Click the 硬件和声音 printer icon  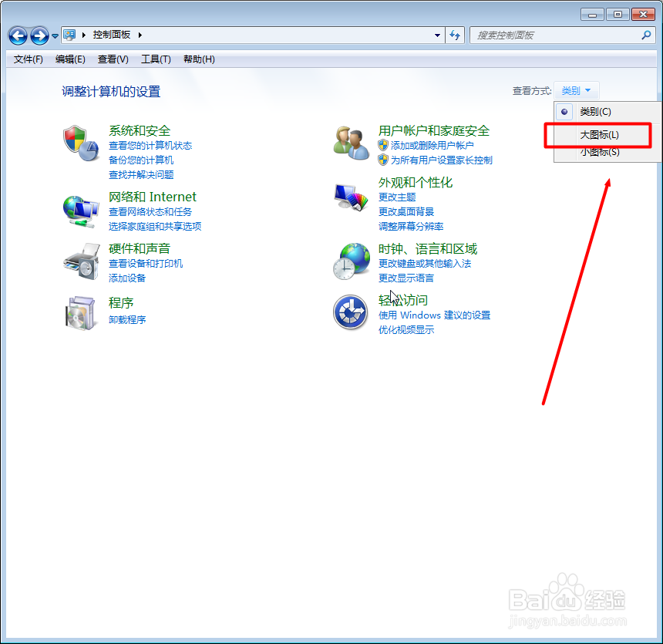[x=82, y=261]
